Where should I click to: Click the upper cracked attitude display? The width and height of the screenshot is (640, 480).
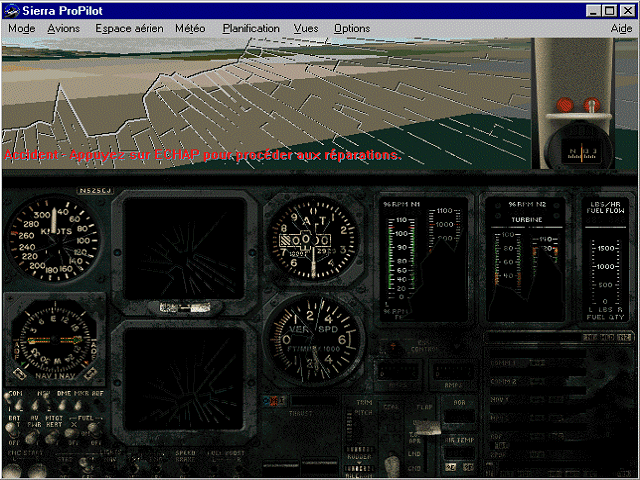pos(184,249)
